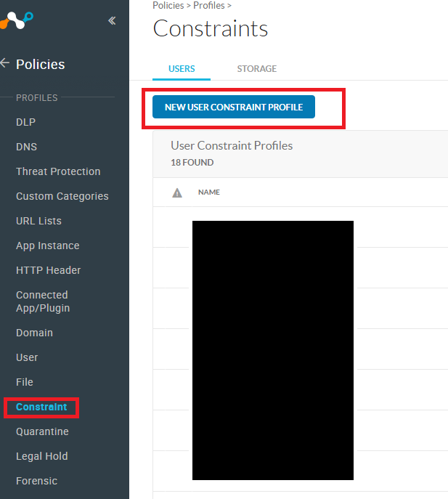Open the Policies breadcrumb link
The width and height of the screenshot is (448, 499).
(169, 6)
